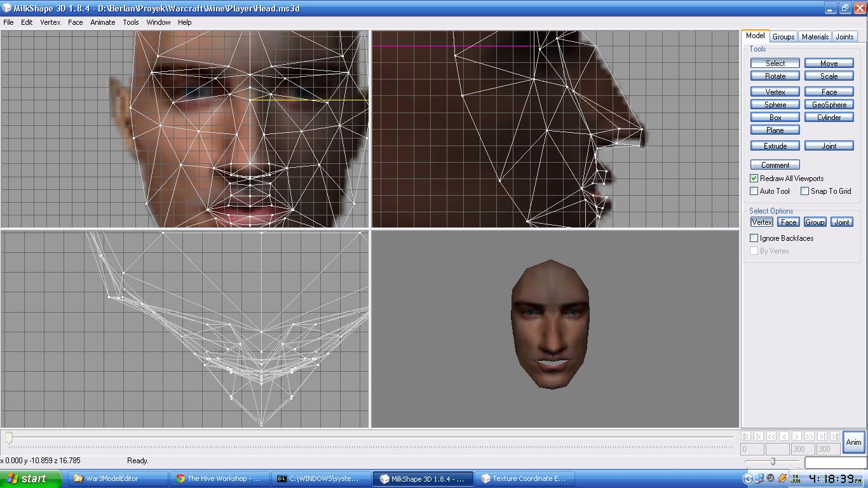Image resolution: width=868 pixels, height=488 pixels.
Task: Switch to Texture Coordinate Editor taskbar item
Action: pos(524,478)
